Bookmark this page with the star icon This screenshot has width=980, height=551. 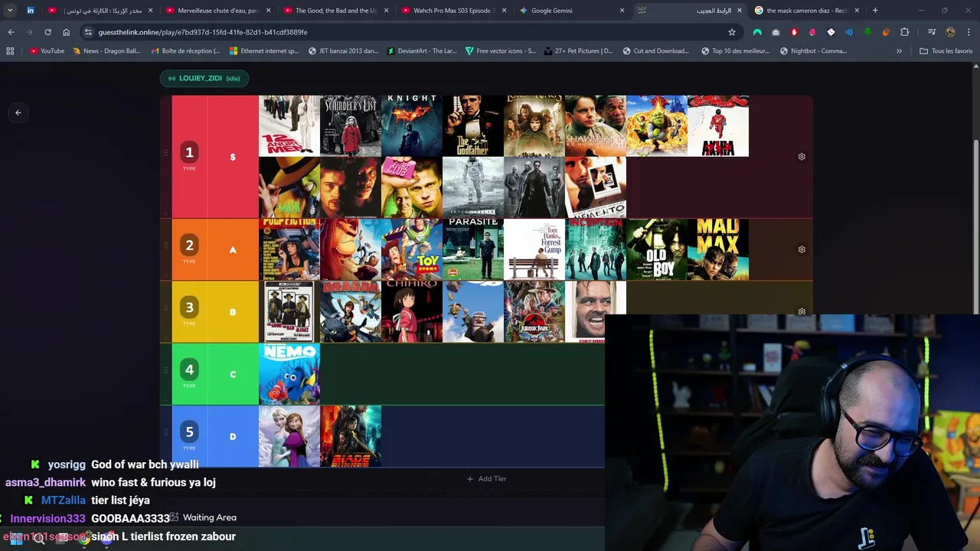coord(732,32)
